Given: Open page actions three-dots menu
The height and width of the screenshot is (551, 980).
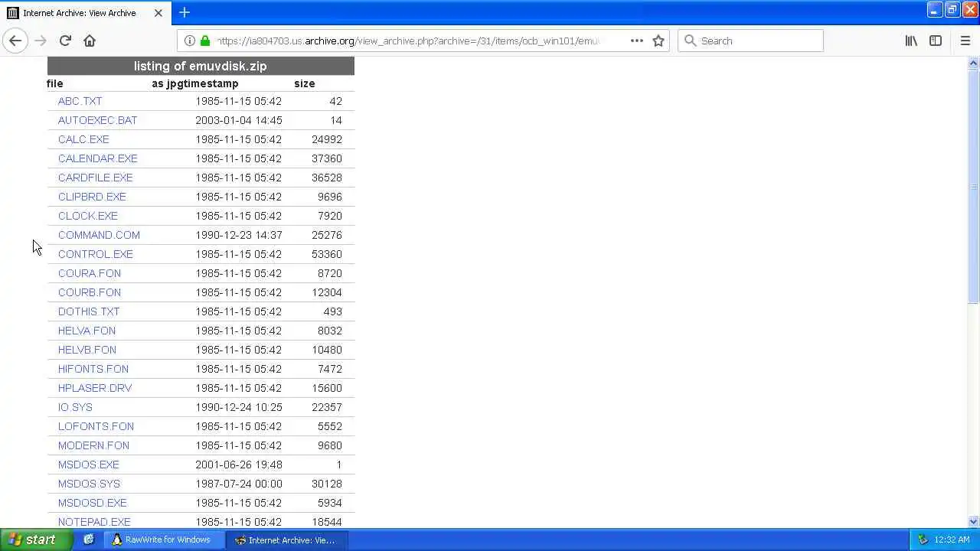Looking at the screenshot, I should 636,41.
